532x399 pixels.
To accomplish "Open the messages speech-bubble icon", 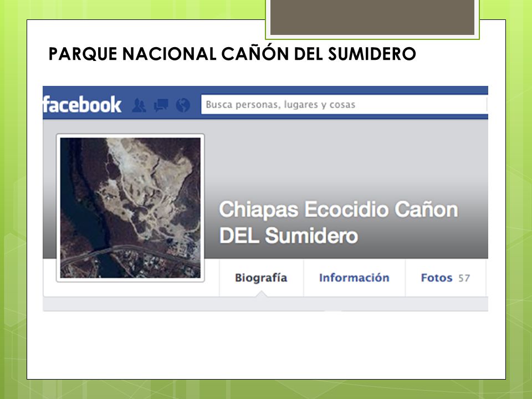I will [161, 105].
